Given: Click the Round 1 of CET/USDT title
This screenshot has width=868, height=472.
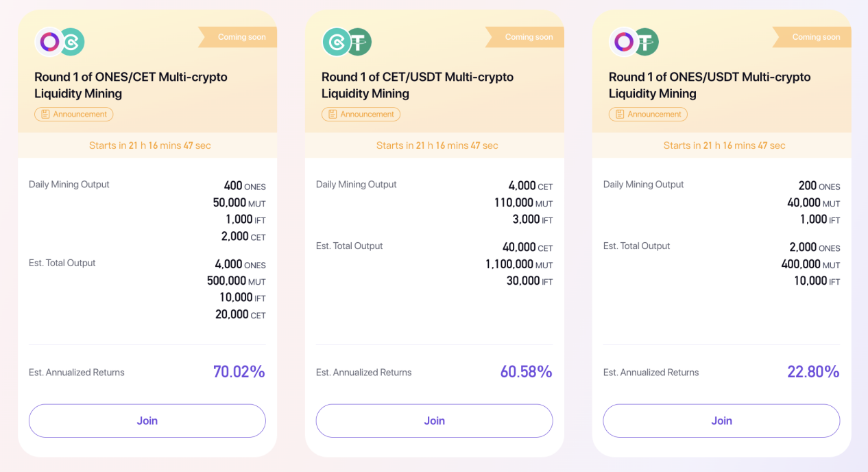Looking at the screenshot, I should (x=418, y=85).
